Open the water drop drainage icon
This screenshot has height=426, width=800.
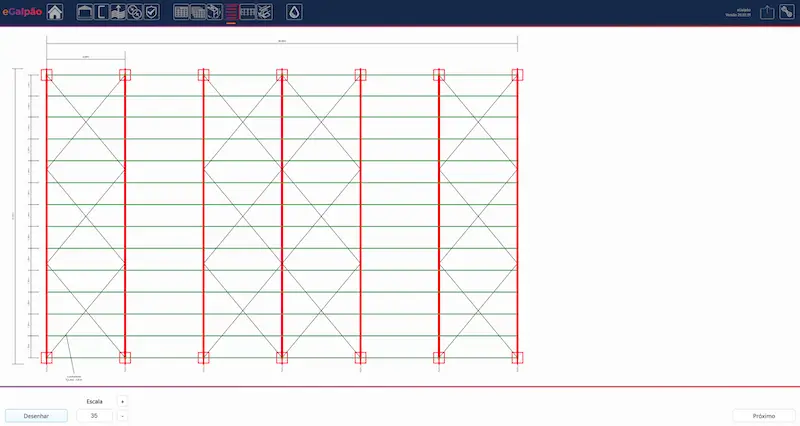pyautogui.click(x=293, y=13)
